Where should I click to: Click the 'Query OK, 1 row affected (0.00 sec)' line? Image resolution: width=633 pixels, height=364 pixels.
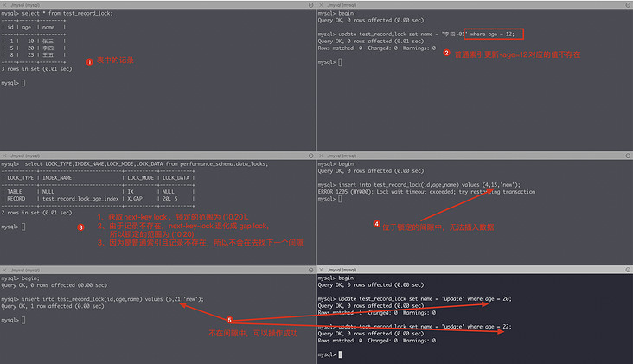pos(53,306)
